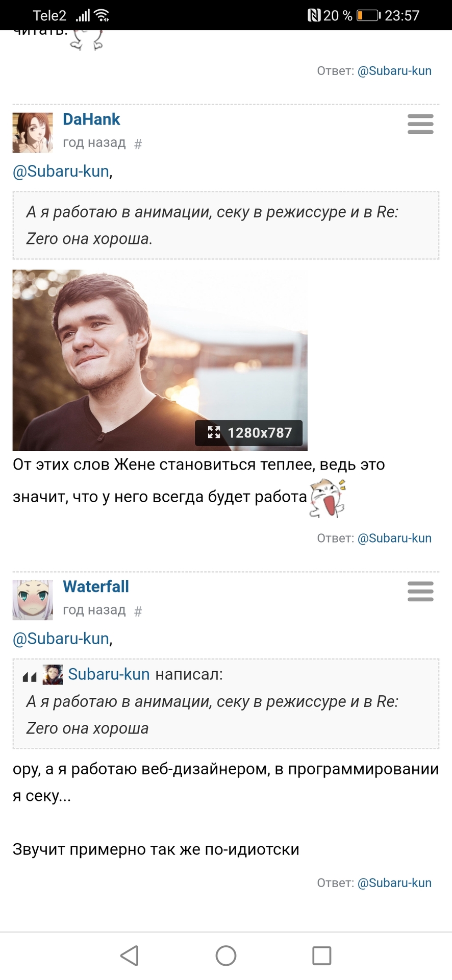
Task: Open the photo of the smiling man
Action: click(x=160, y=360)
